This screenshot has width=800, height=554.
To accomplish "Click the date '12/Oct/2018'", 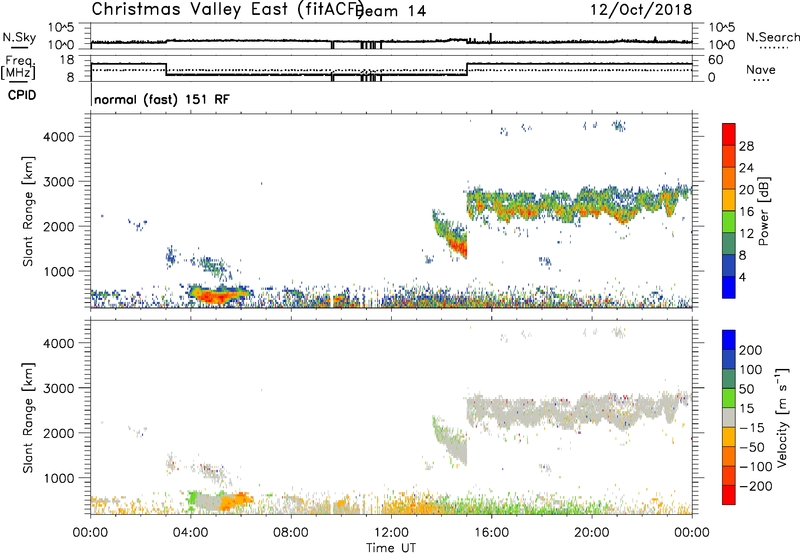I will (x=641, y=10).
